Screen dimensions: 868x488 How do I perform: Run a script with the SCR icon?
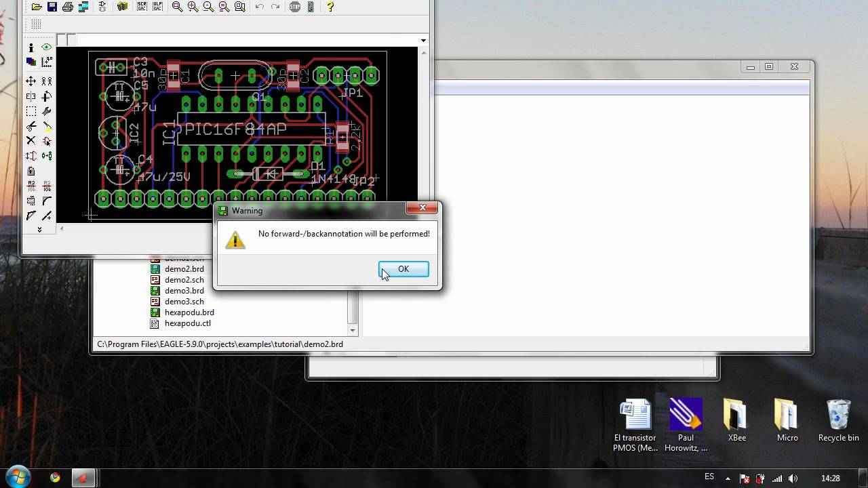point(142,7)
